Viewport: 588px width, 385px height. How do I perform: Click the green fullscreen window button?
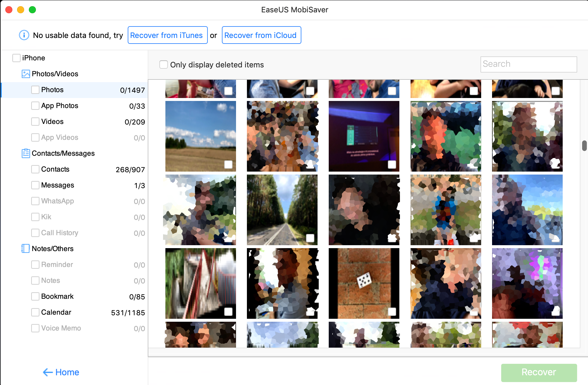[32, 10]
